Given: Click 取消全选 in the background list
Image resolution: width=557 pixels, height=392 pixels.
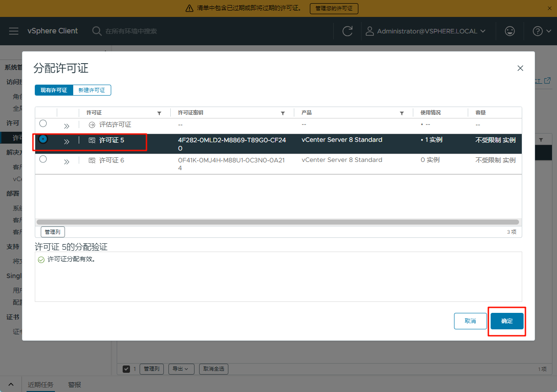Looking at the screenshot, I should [x=214, y=369].
